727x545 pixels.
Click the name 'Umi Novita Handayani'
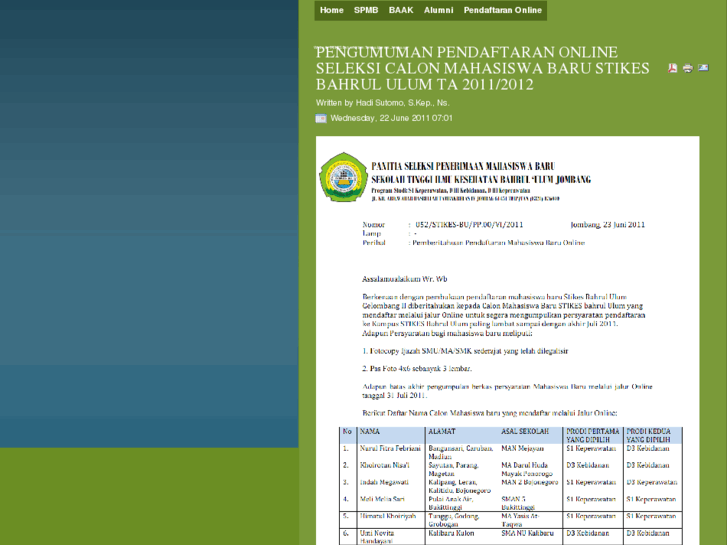point(377,537)
